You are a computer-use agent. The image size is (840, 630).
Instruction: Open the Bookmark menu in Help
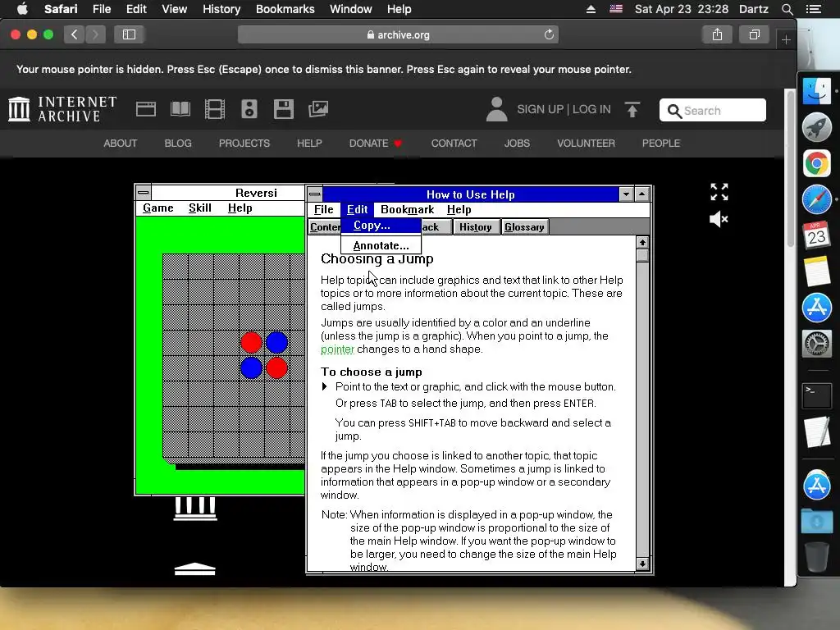407,209
